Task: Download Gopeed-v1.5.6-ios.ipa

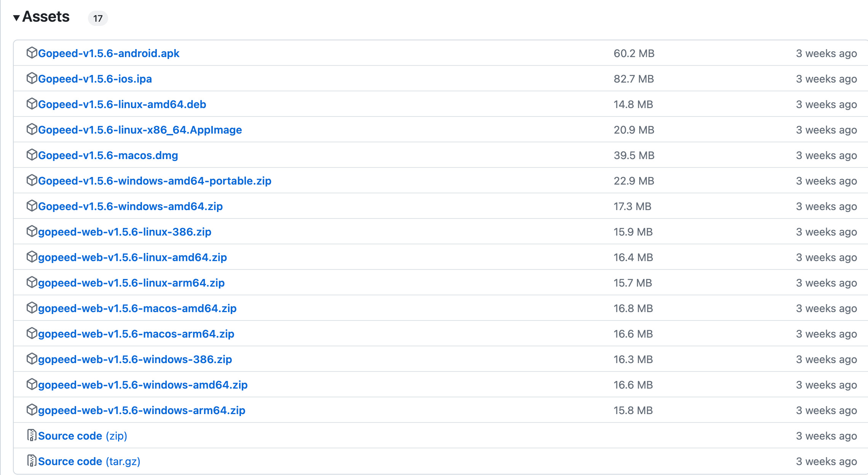Action: pyautogui.click(x=95, y=79)
